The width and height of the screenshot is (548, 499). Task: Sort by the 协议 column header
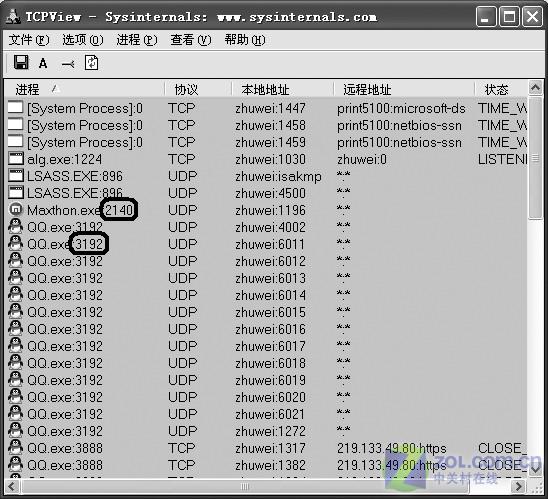pos(198,89)
